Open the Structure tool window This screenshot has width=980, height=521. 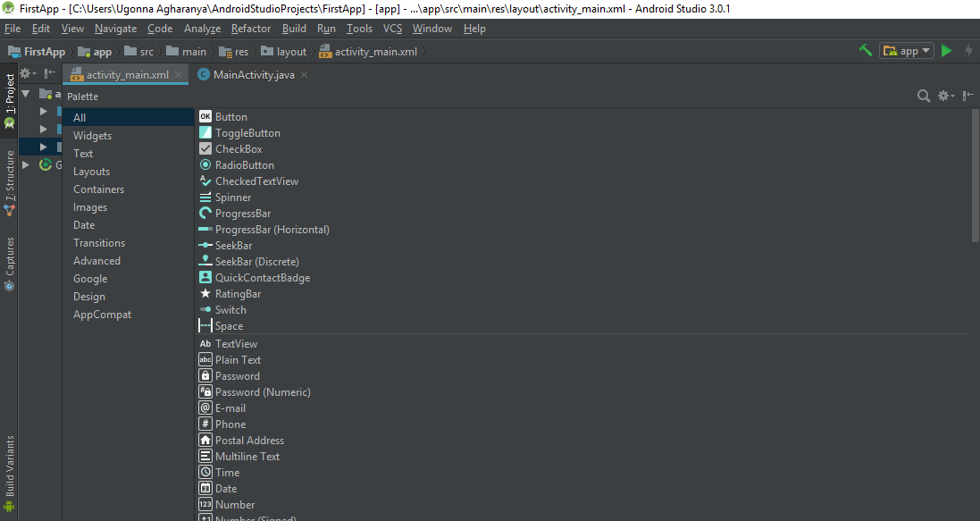pyautogui.click(x=9, y=183)
